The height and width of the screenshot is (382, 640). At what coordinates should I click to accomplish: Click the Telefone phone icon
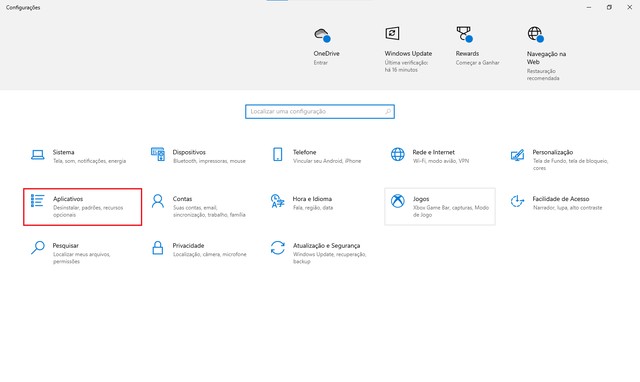278,154
